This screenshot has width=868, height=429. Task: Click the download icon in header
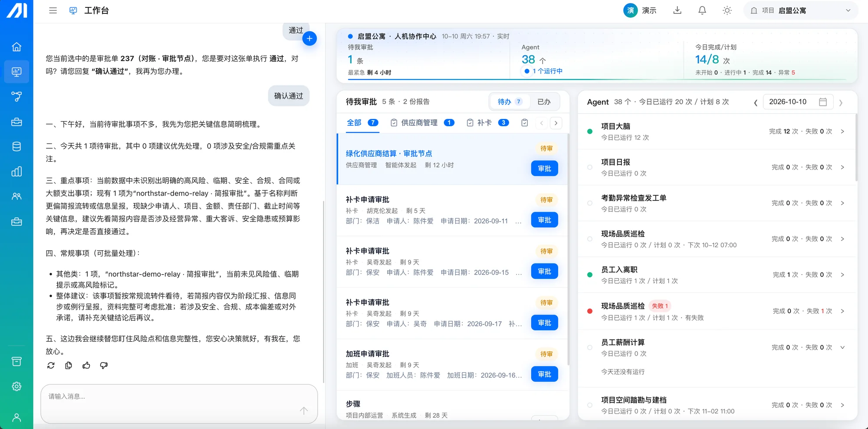677,10
